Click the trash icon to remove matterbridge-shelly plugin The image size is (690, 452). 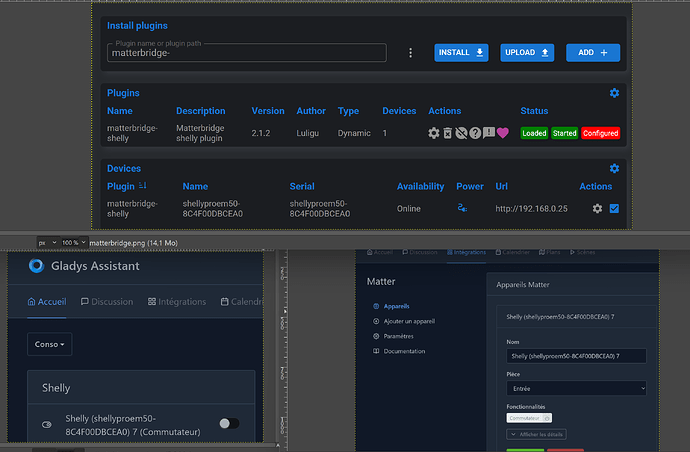pyautogui.click(x=447, y=133)
